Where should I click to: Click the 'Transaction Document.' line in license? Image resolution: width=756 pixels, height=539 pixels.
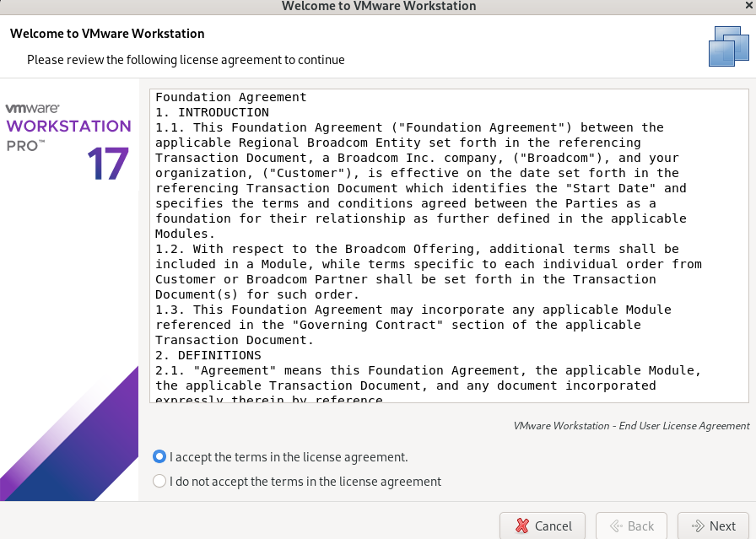(x=235, y=340)
